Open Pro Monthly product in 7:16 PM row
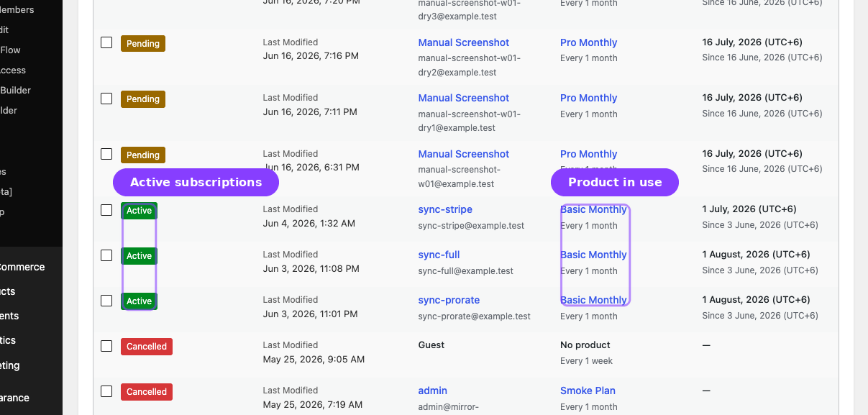Viewport: 868px width, 415px height. 588,42
